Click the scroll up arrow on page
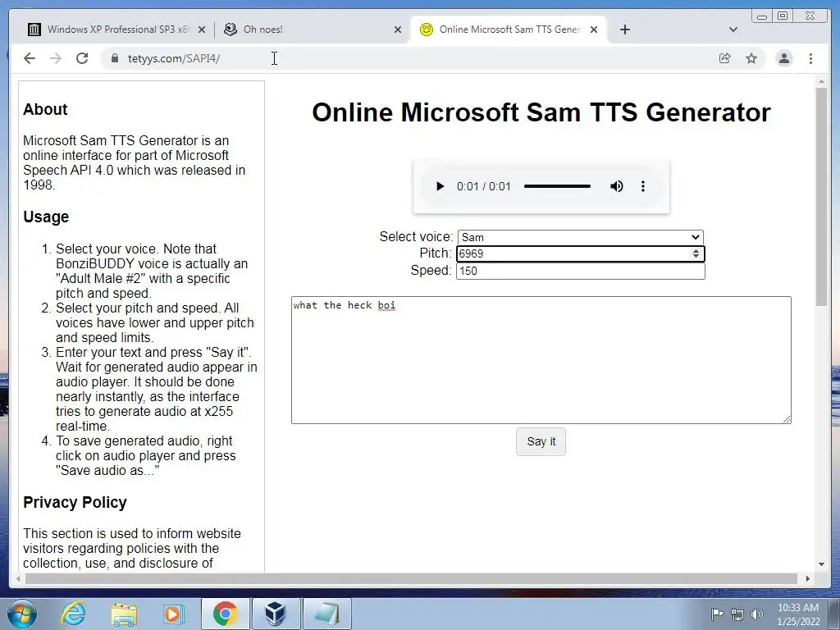This screenshot has width=840, height=630. [821, 82]
